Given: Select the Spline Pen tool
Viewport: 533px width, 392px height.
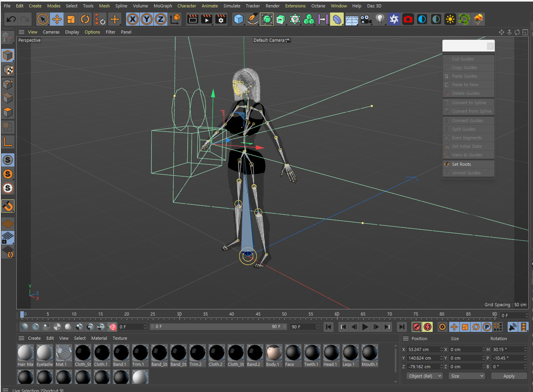Looking at the screenshot, I should (x=252, y=19).
